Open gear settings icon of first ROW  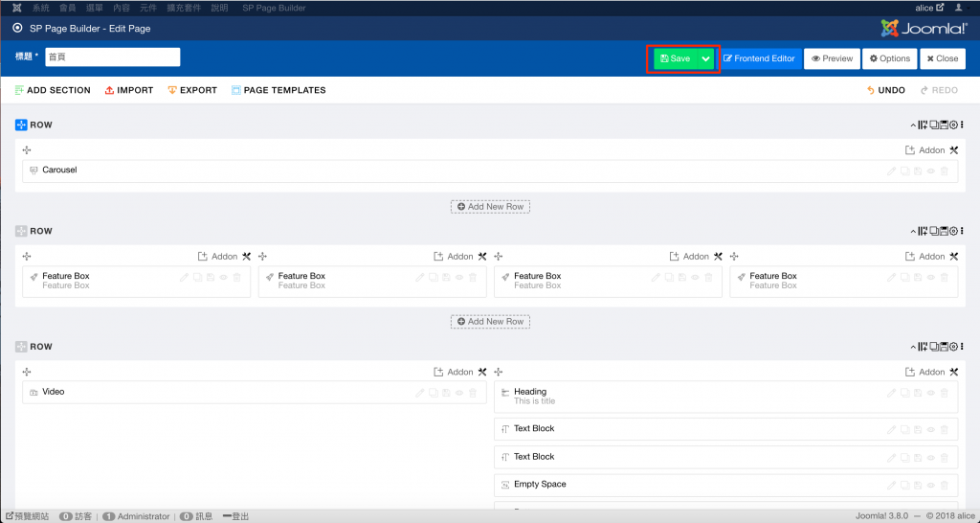954,125
